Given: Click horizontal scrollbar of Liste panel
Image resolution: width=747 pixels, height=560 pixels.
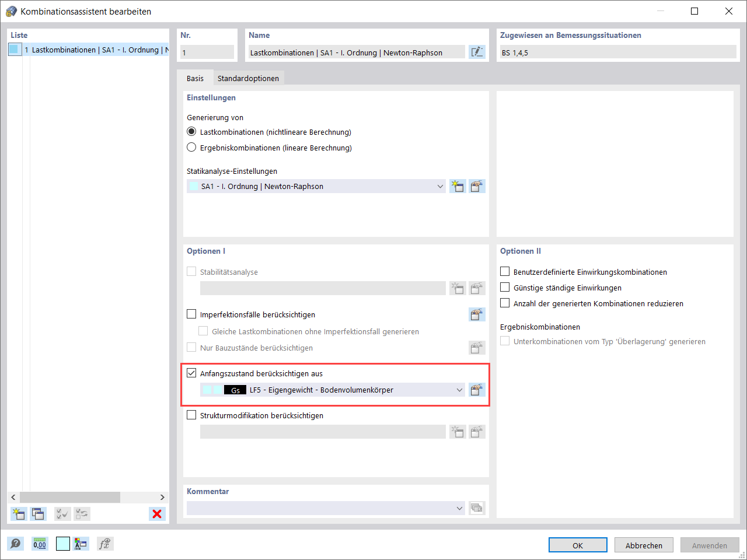Looking at the screenshot, I should coord(70,497).
